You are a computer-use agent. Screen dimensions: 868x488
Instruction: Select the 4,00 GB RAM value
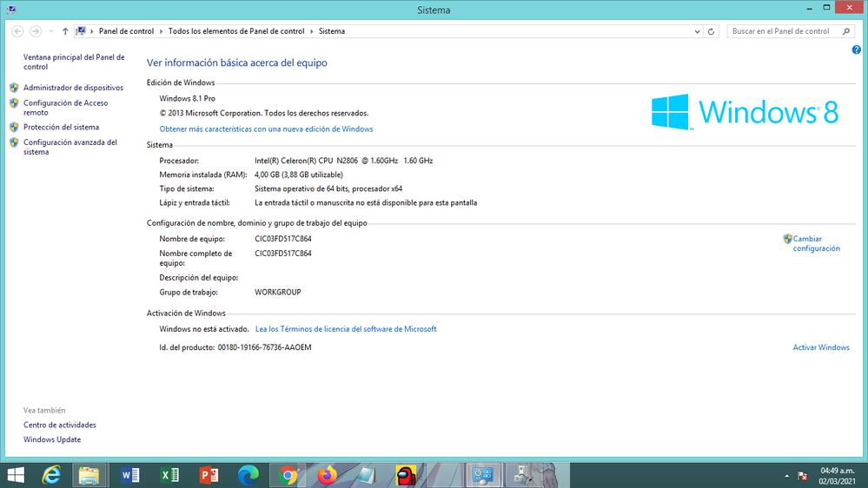[299, 175]
